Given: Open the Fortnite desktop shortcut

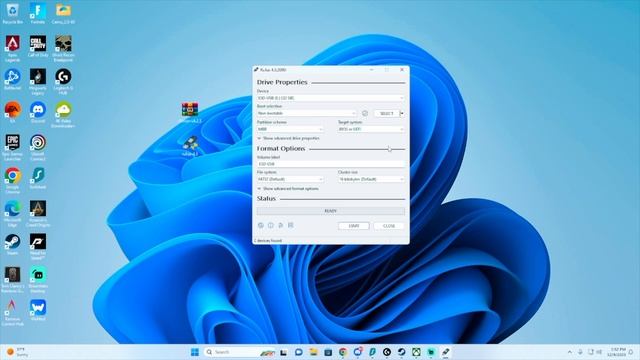Looking at the screenshot, I should coord(38,13).
